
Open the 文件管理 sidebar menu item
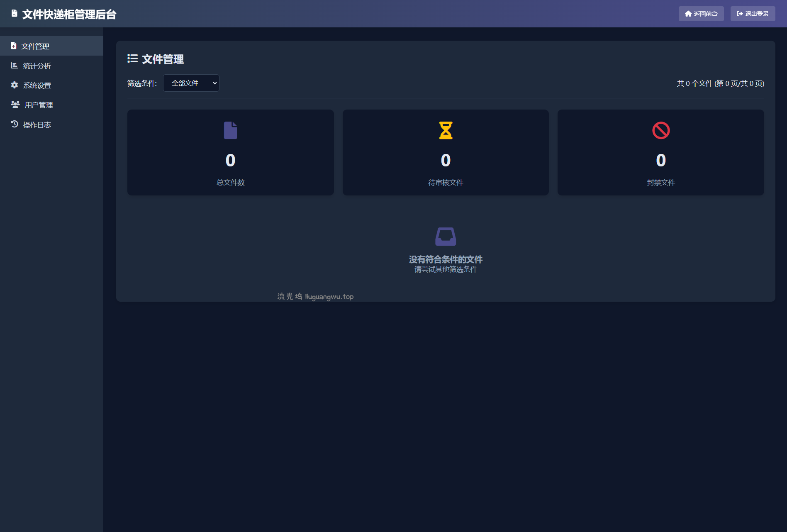coord(35,46)
